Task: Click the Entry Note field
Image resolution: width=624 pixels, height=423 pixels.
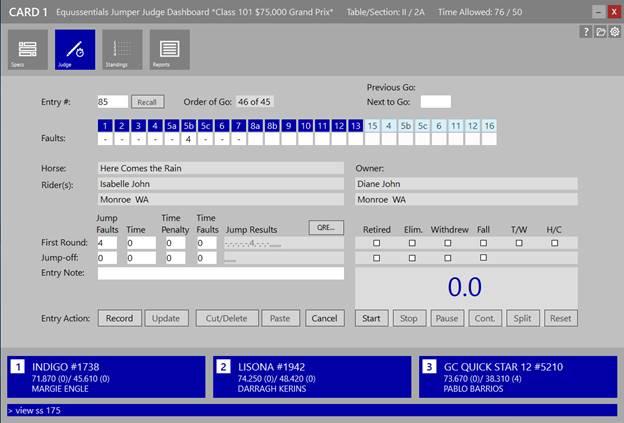Action: [221, 273]
